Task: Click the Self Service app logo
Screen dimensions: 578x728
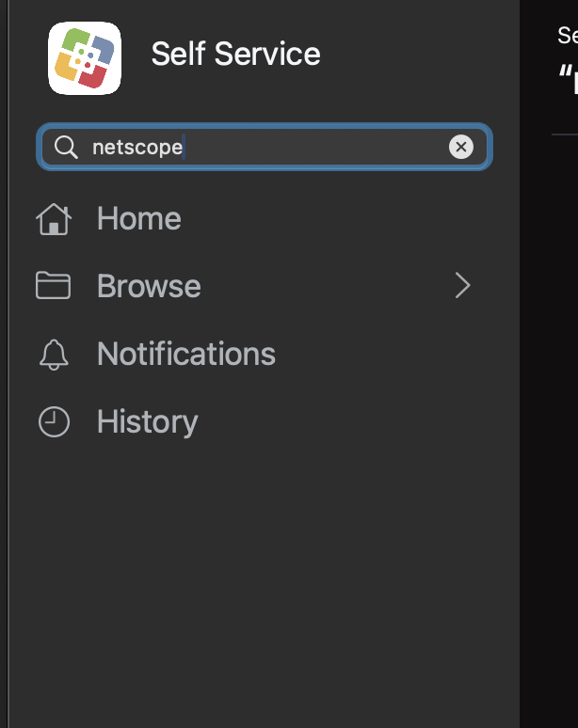Action: tap(85, 58)
